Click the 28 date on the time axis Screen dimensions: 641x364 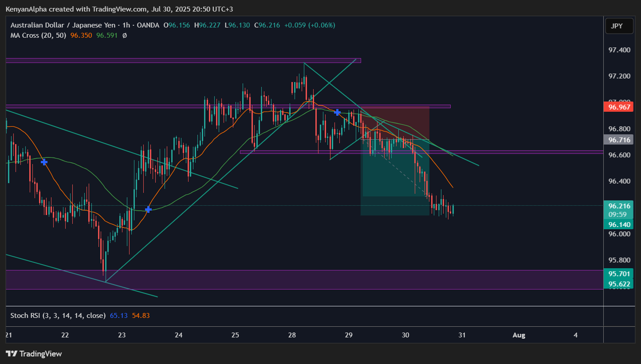(x=292, y=335)
